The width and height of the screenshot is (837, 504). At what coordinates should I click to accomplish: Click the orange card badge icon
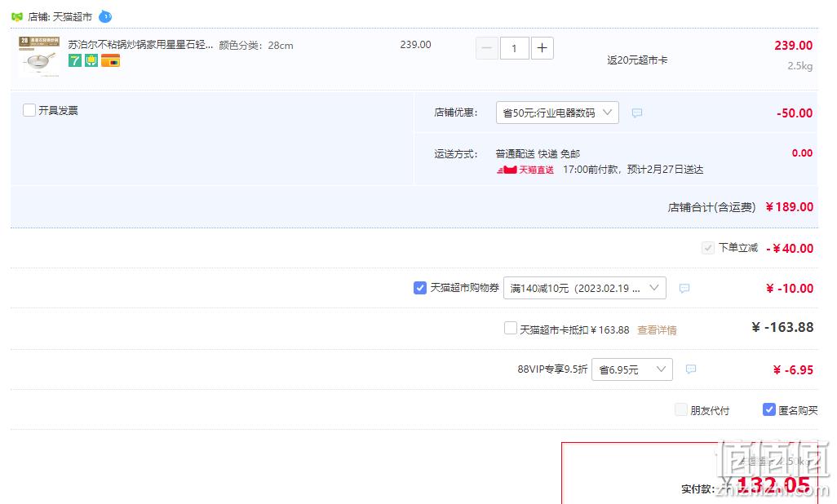(x=110, y=61)
